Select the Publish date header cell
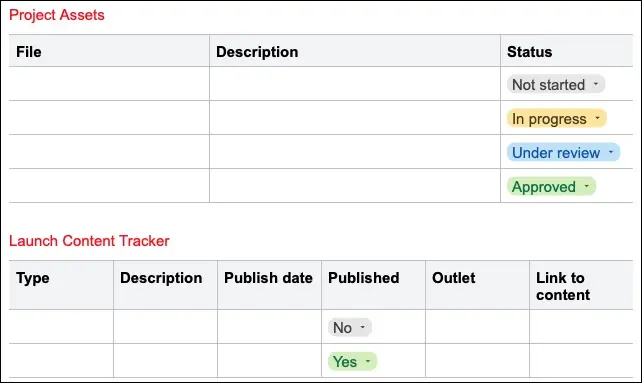642x383 pixels. pos(269,285)
